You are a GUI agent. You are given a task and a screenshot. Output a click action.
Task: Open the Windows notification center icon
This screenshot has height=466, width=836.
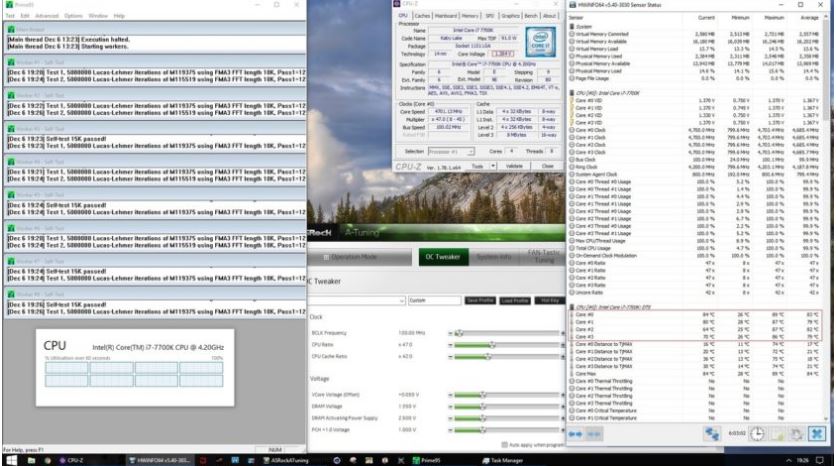pos(821,460)
